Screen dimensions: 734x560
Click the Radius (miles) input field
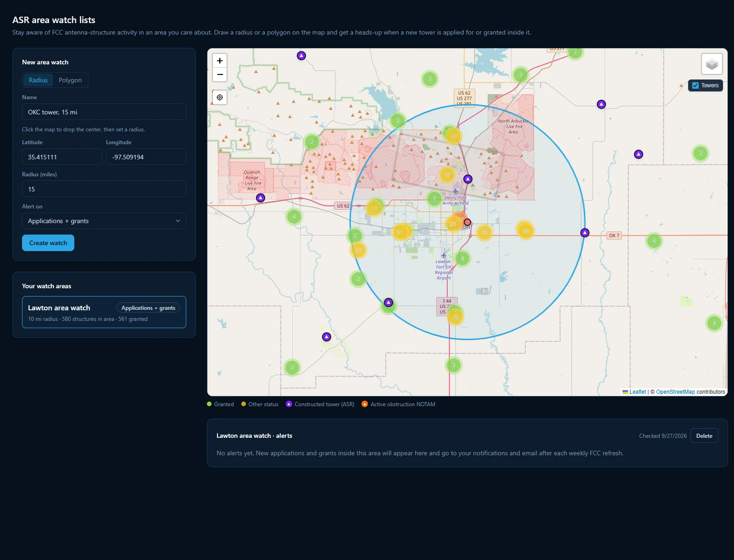click(x=104, y=189)
